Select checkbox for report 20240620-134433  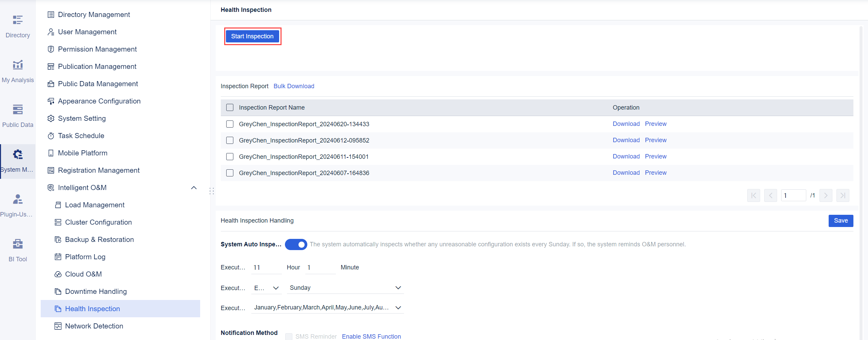click(230, 124)
